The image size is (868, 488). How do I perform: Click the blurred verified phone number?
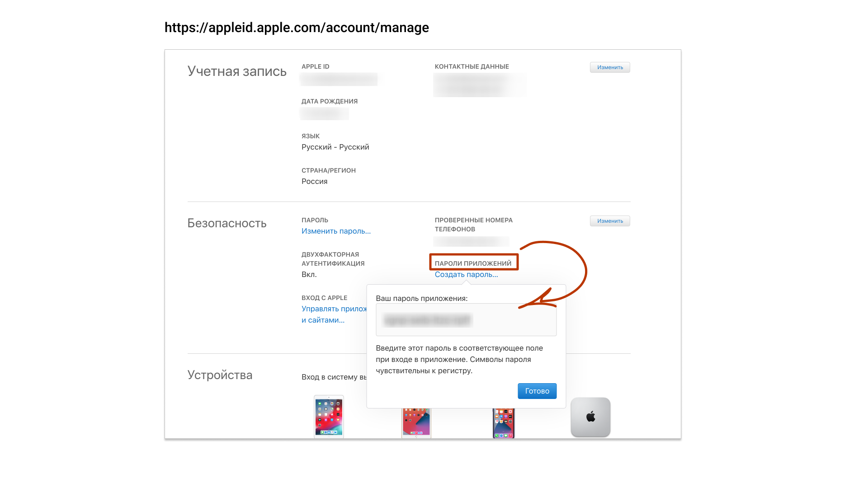(x=471, y=241)
